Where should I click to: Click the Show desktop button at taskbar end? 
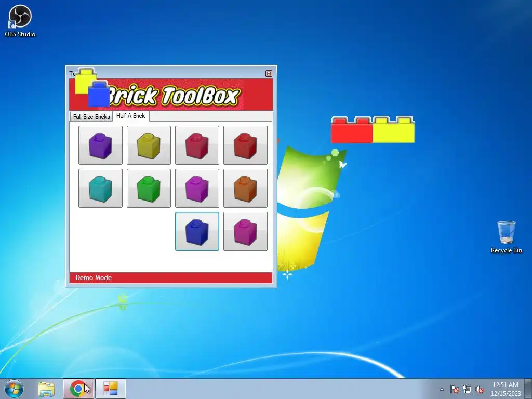528,389
